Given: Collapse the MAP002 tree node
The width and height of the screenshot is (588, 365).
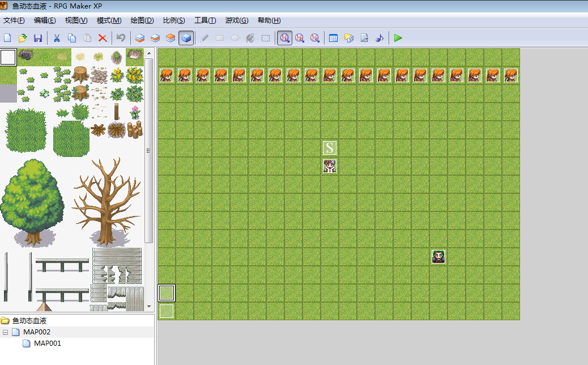Looking at the screenshot, I should 5,332.
